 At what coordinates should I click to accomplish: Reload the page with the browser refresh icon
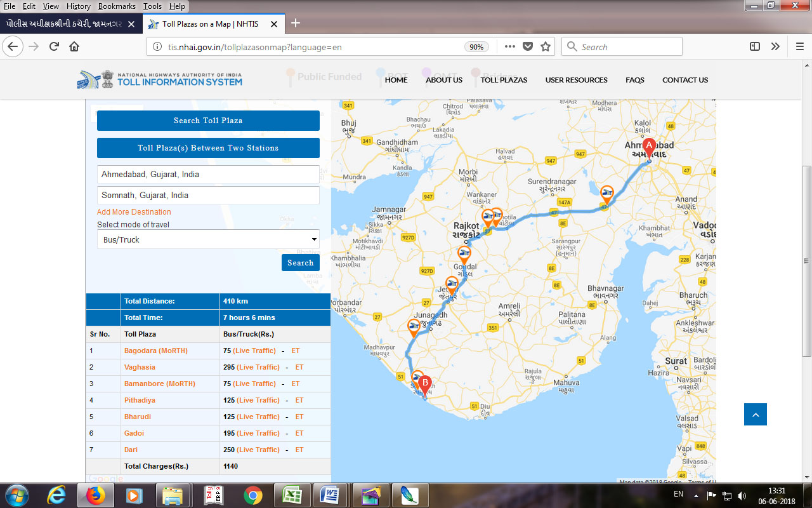click(54, 46)
